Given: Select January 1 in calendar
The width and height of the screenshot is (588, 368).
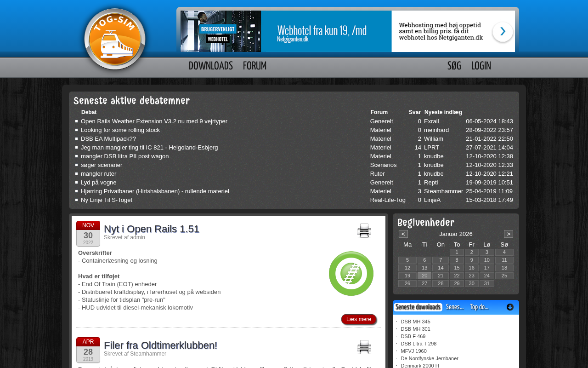Looking at the screenshot, I should click(457, 252).
